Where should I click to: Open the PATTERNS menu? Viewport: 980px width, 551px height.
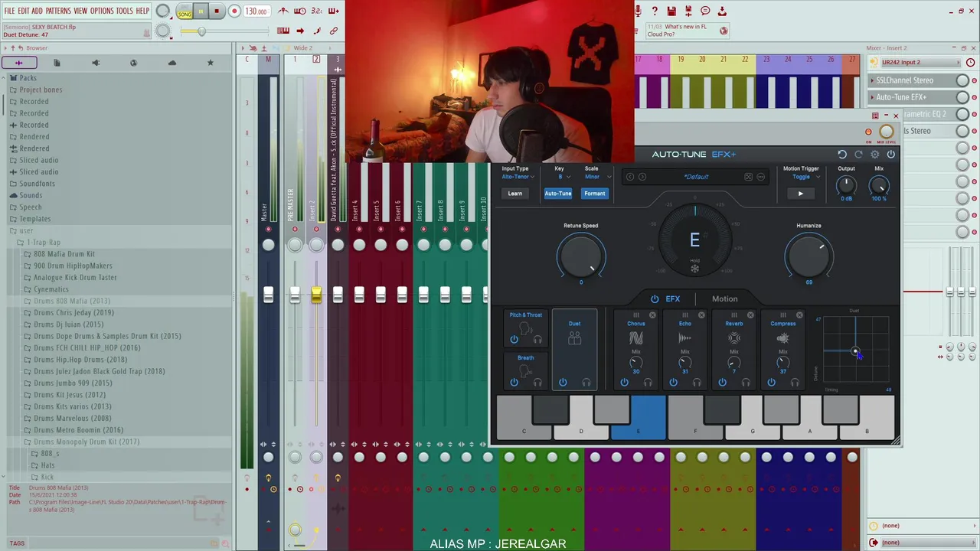58,11
